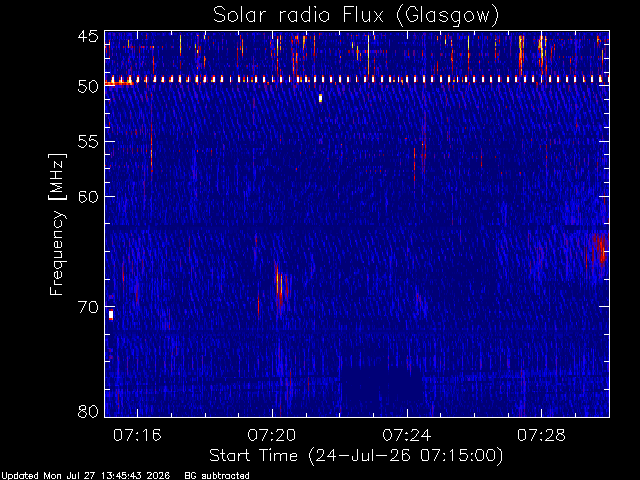
Task: Click the isolated white spot below the 50 MHz line
Action: point(320,98)
